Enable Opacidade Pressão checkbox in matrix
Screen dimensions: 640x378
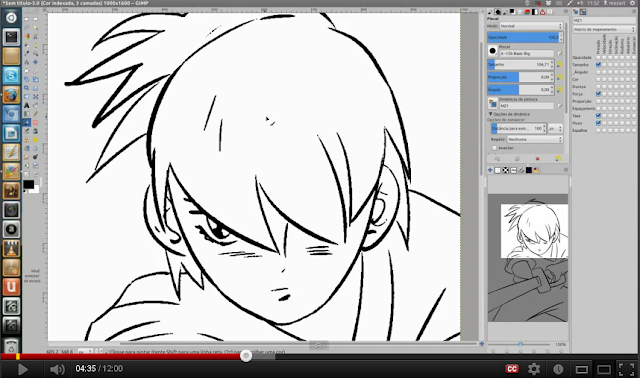[598, 58]
